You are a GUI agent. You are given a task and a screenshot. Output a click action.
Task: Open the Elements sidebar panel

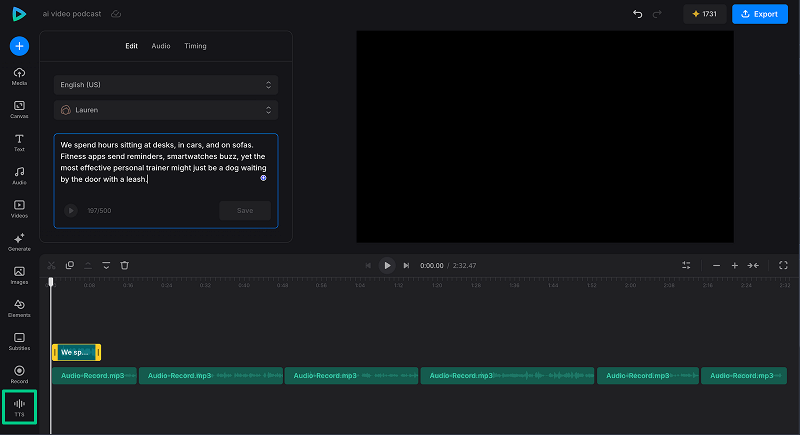coord(19,309)
